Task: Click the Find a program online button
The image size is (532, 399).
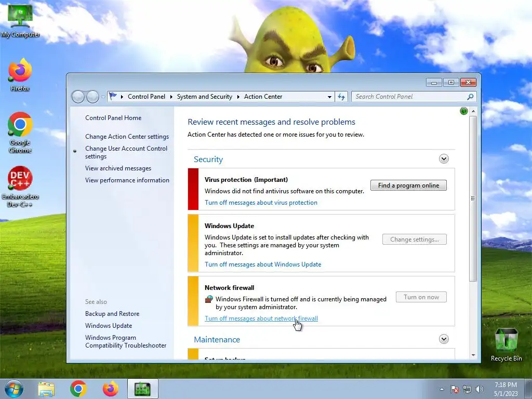Action: click(408, 185)
